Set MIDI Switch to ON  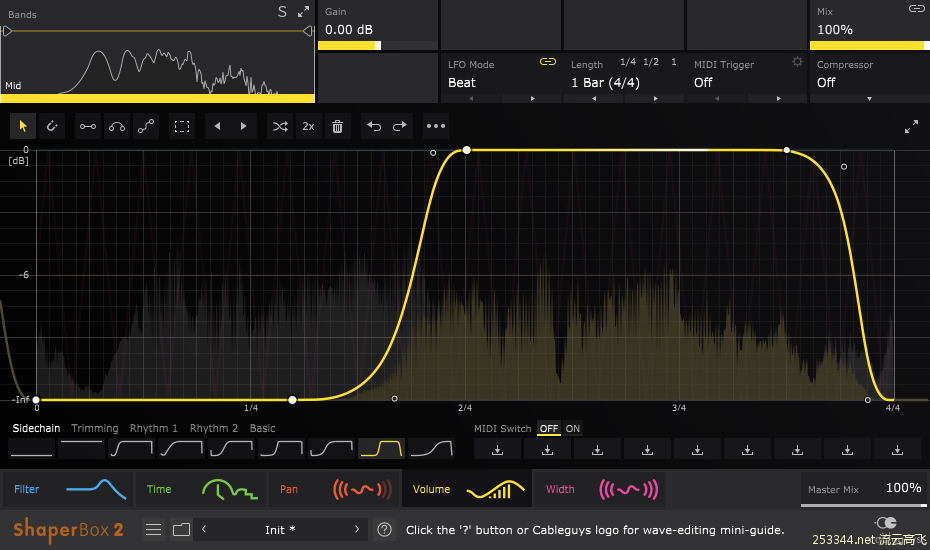(x=572, y=428)
